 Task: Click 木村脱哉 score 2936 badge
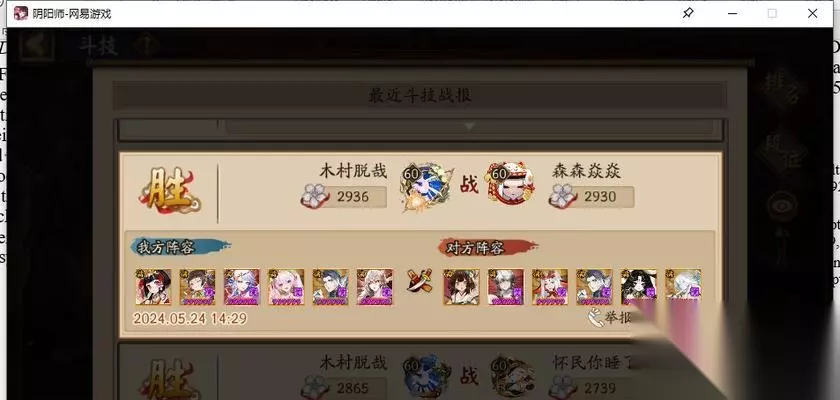(x=344, y=197)
